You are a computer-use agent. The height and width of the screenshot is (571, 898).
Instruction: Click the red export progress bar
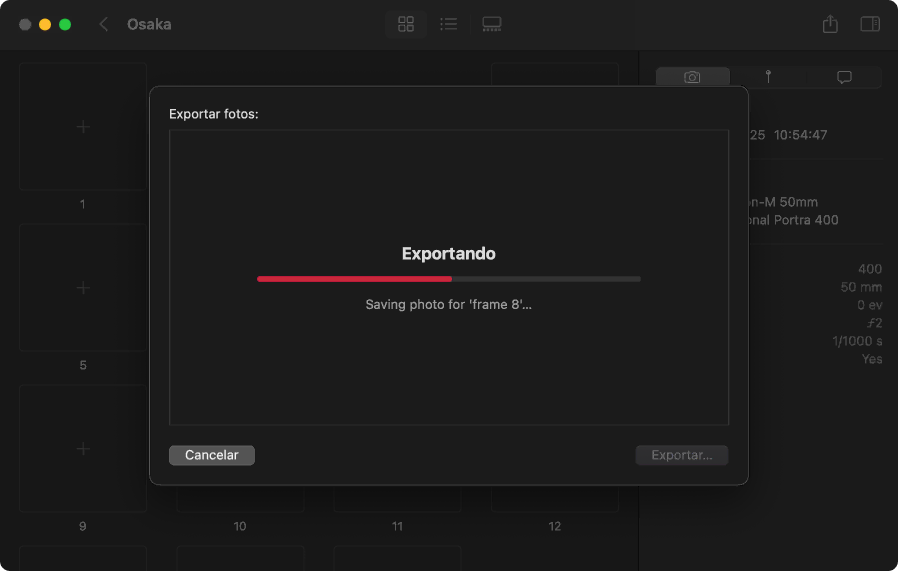449,279
